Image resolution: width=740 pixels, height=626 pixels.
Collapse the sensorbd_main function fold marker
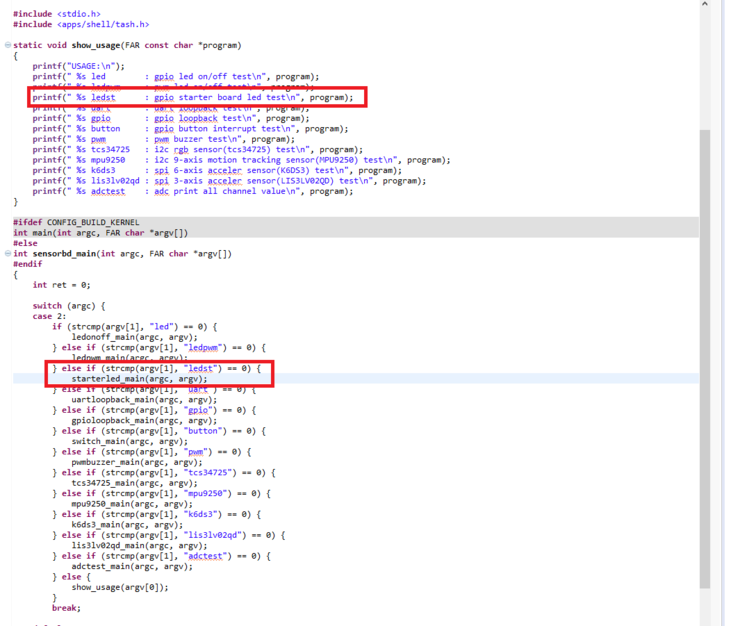(8, 254)
